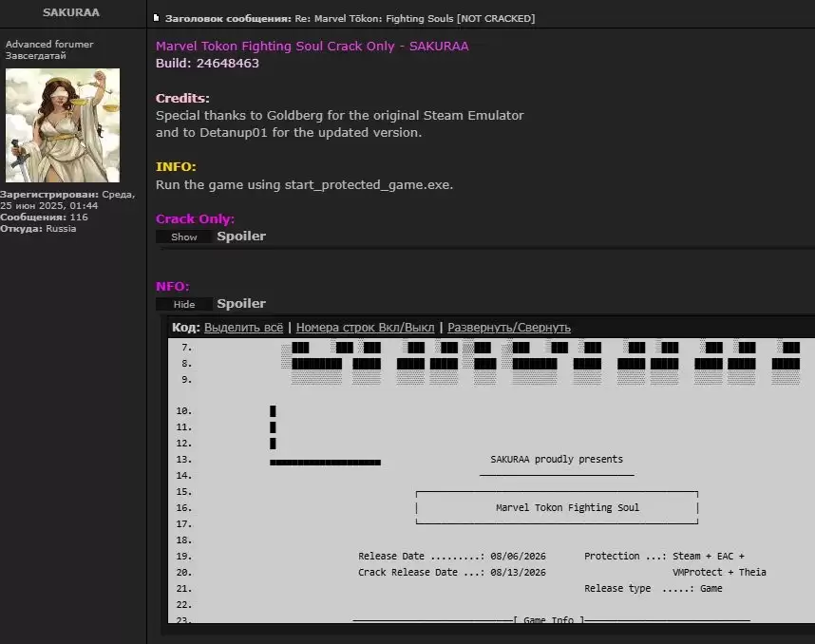
Task: Click the Build 24648463 text
Action: tap(207, 64)
